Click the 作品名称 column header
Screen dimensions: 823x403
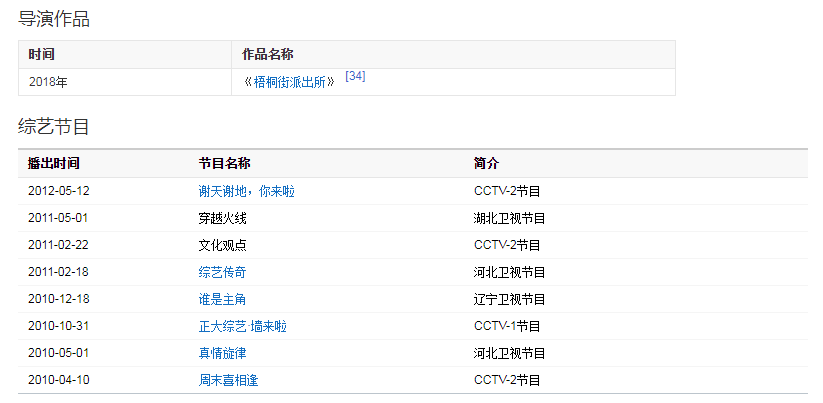pos(267,54)
